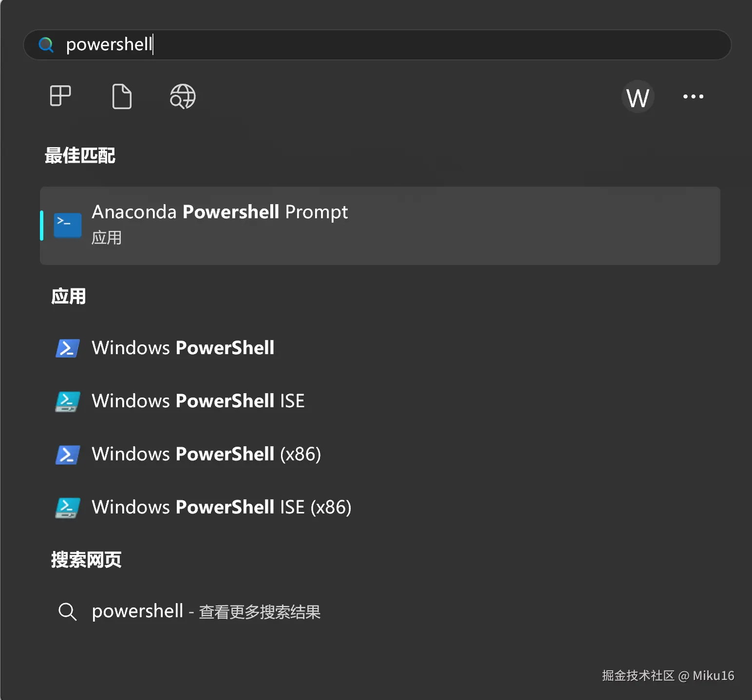Launch Windows PowerShell from results
Viewport: 752px width, 700px height.
(183, 348)
